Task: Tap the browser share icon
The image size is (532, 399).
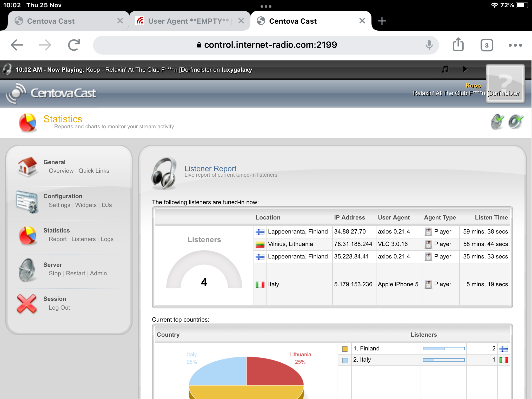Action: coord(458,45)
